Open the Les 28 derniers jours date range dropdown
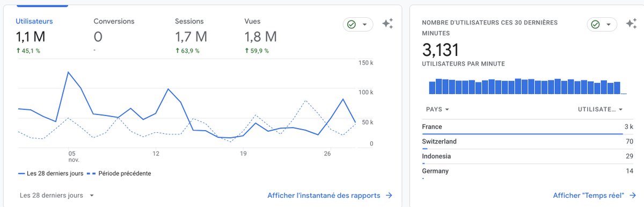The width and height of the screenshot is (644, 207). coord(57,196)
